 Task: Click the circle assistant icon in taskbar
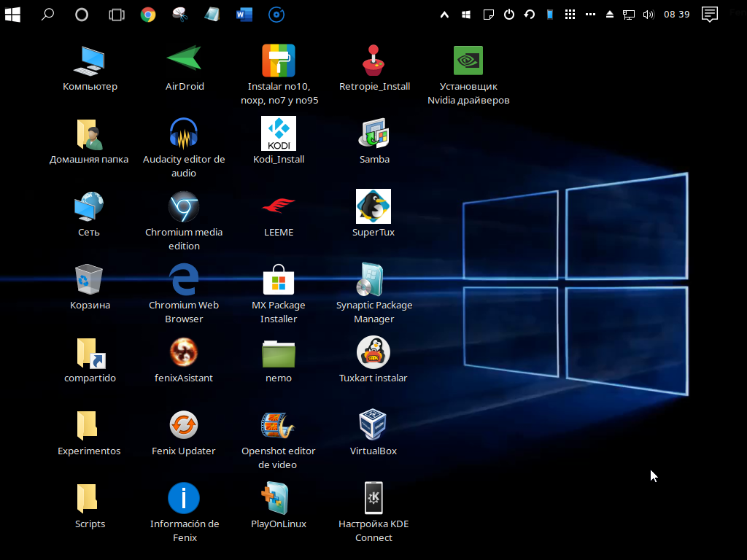[x=82, y=15]
